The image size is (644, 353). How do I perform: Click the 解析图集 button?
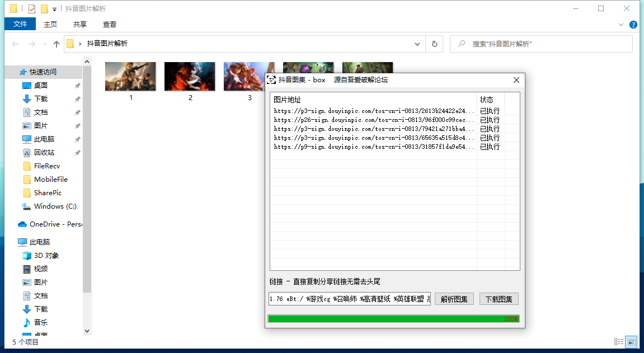point(454,299)
